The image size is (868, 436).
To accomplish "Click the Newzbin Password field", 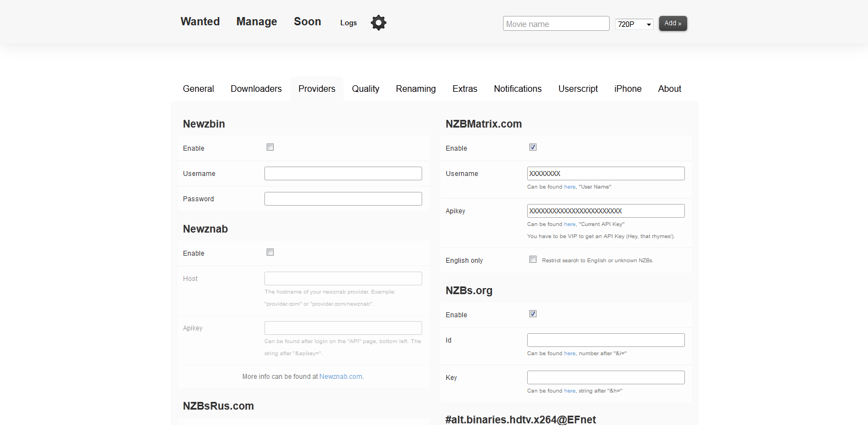I will point(343,198).
